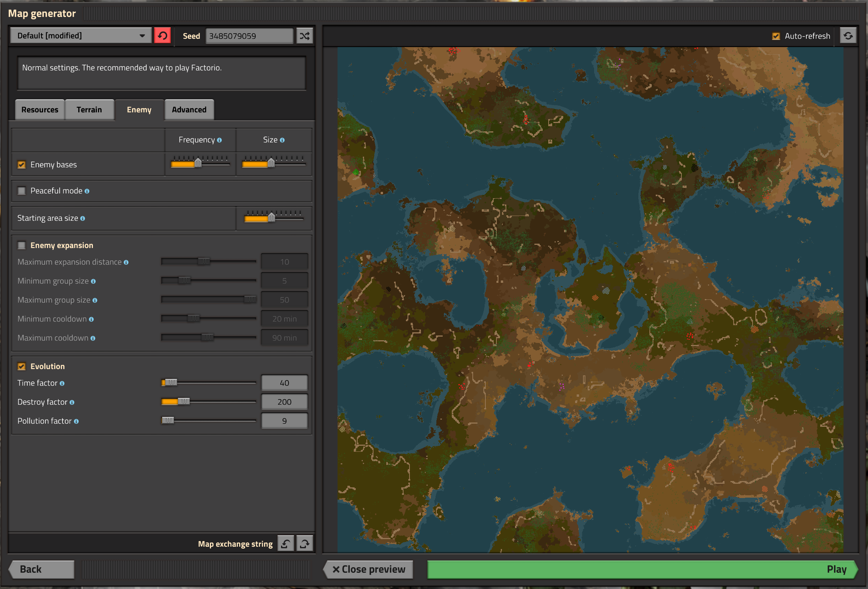This screenshot has width=868, height=589.
Task: Click the Normal settings description text
Action: point(122,68)
